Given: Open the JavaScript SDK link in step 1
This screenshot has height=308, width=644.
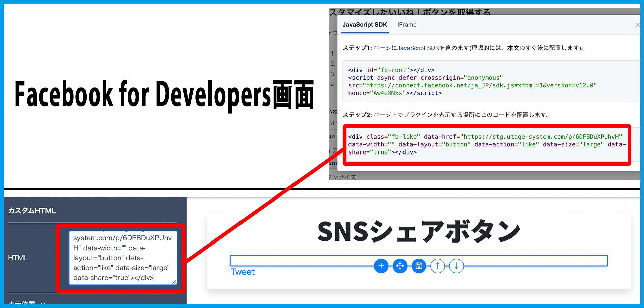Looking at the screenshot, I should click(418, 48).
